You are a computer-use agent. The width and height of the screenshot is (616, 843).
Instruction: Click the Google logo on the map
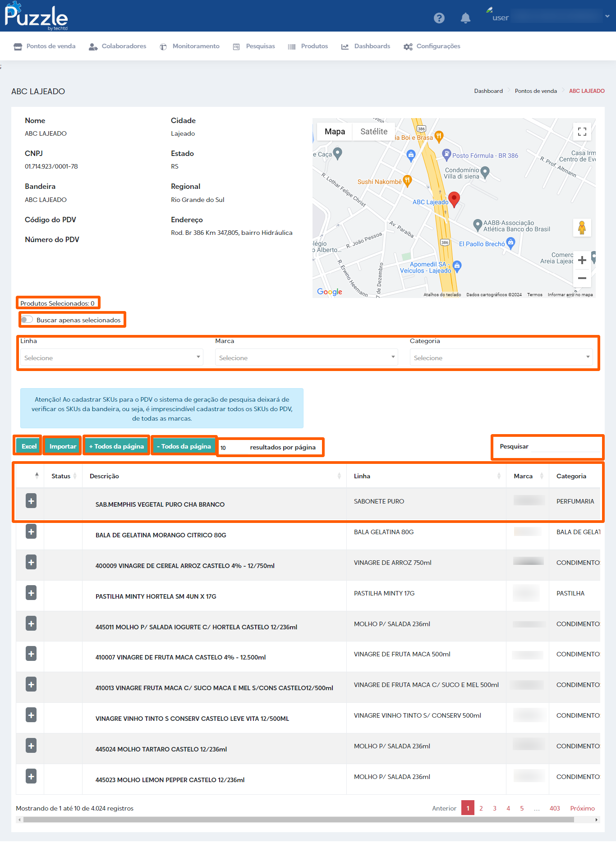tap(330, 292)
